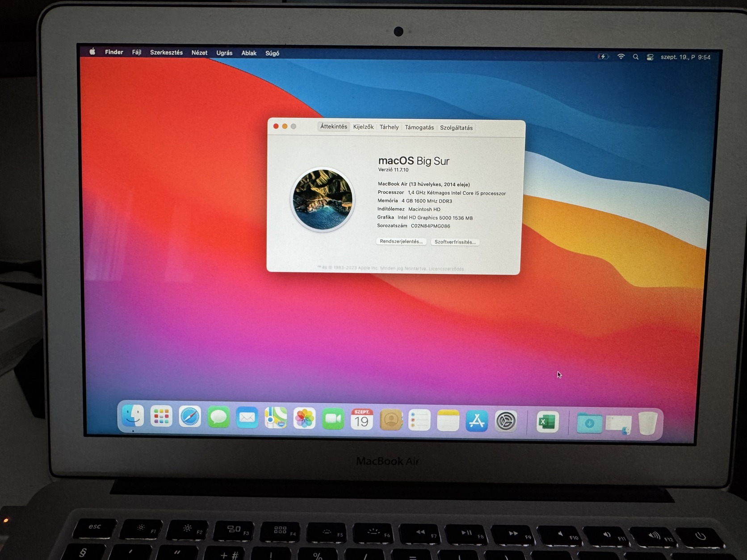The height and width of the screenshot is (560, 747).
Task: Open the Ablak menu
Action: (x=249, y=53)
